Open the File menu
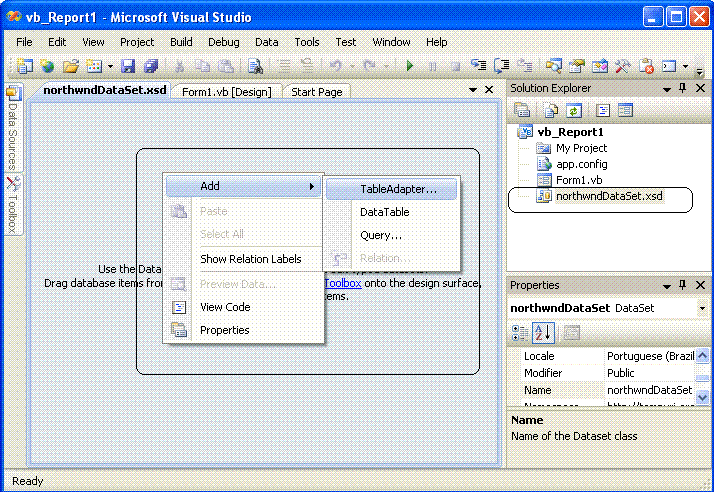The image size is (714, 492). (24, 42)
